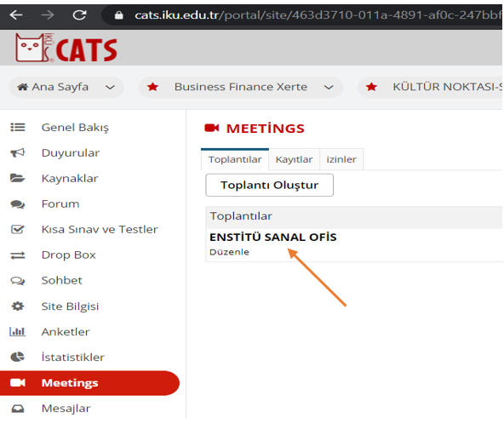Click the Duyurular megaphone icon
Screen dimensions: 504x424
click(x=18, y=152)
